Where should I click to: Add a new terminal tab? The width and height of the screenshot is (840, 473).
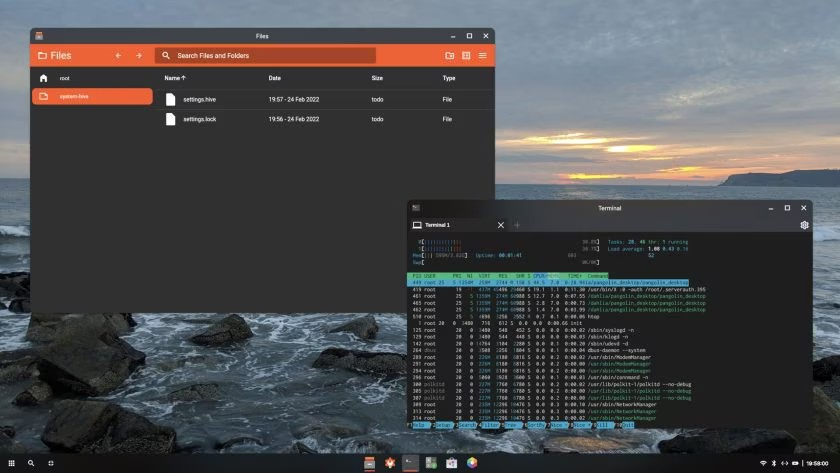click(x=517, y=226)
